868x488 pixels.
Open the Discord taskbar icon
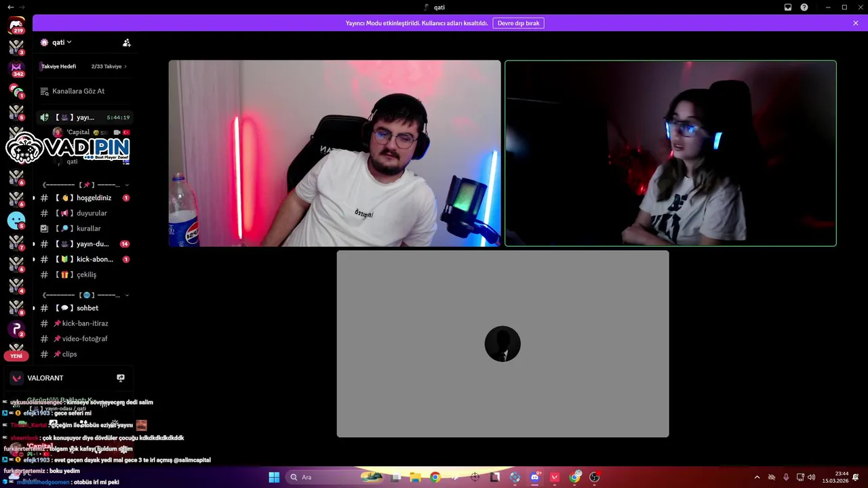pos(534,477)
